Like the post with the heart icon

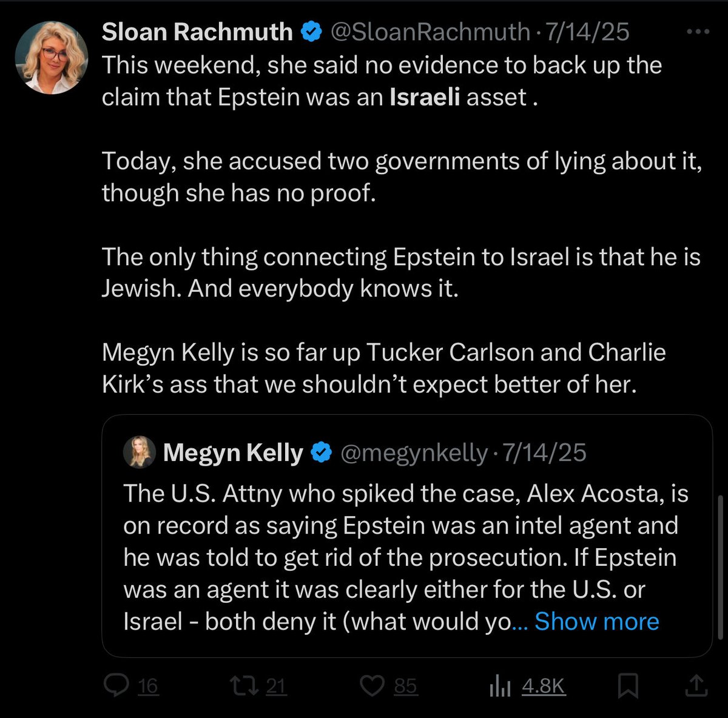[372, 685]
